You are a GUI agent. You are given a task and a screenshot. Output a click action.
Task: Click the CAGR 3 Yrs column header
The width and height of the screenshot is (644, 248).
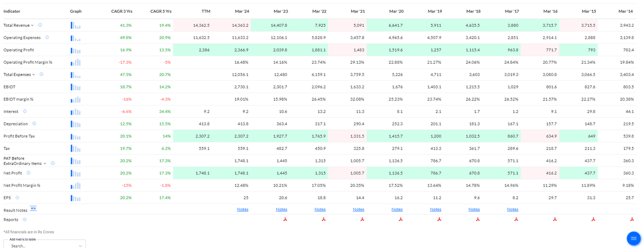coord(121,11)
